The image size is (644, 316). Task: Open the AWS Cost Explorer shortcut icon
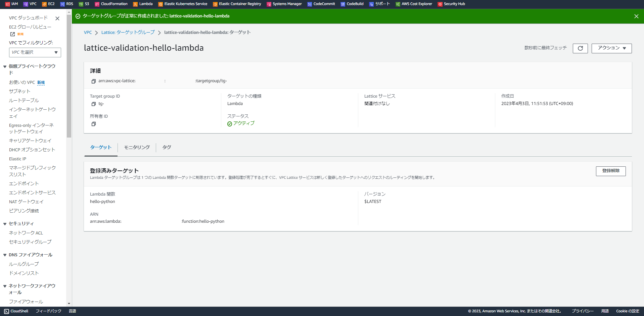tap(398, 4)
